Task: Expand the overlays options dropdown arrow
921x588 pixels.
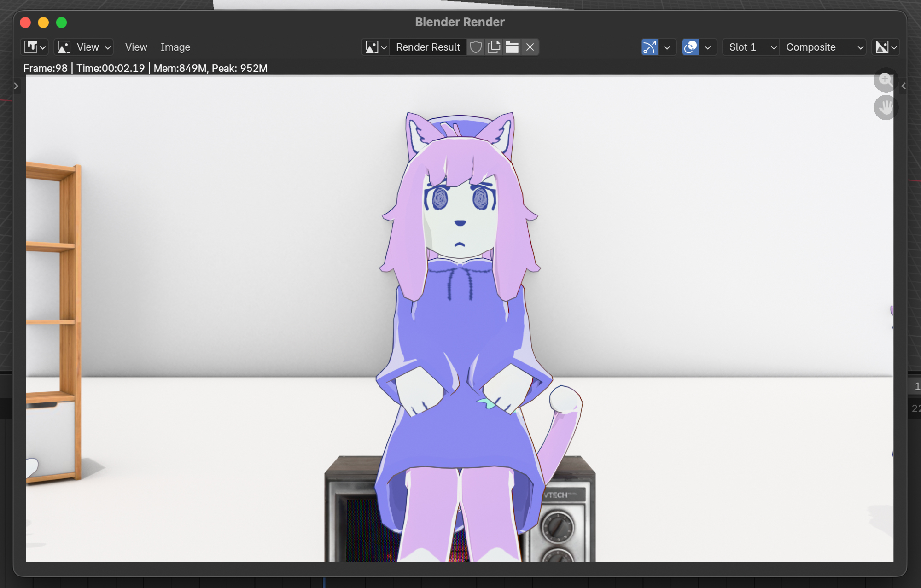Action: pos(708,47)
